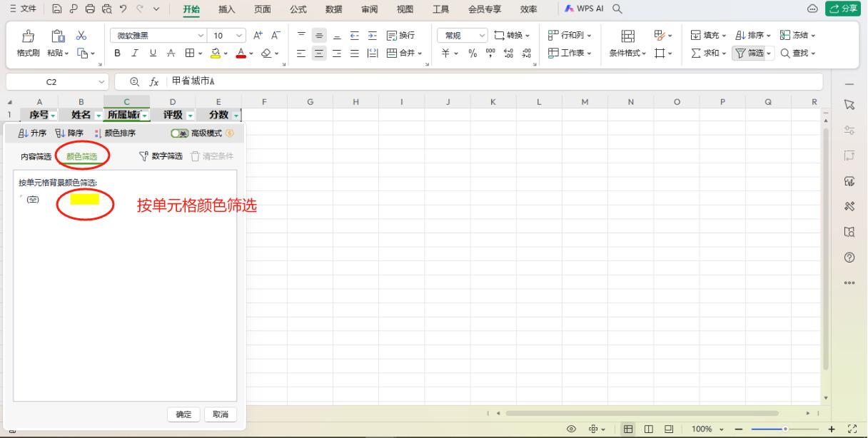Open the filter dropdown on 分数 header
Viewport: 868px width, 438px height.
pos(236,115)
